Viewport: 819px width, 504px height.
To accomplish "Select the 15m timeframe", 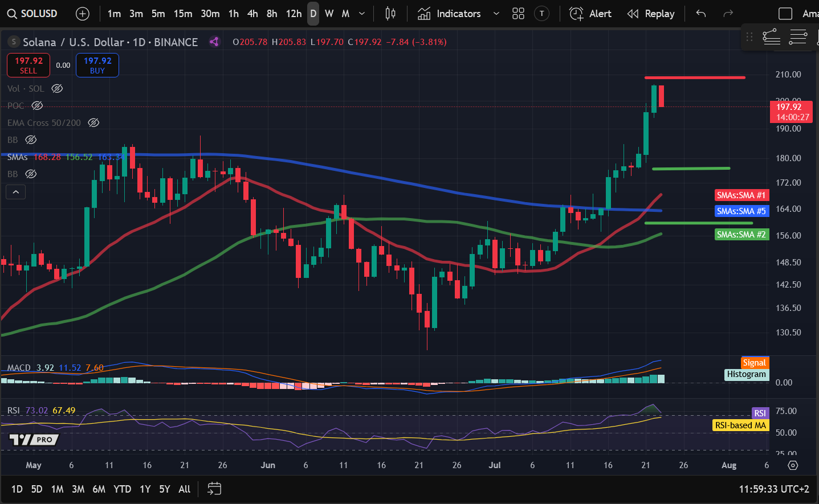I will (x=183, y=14).
